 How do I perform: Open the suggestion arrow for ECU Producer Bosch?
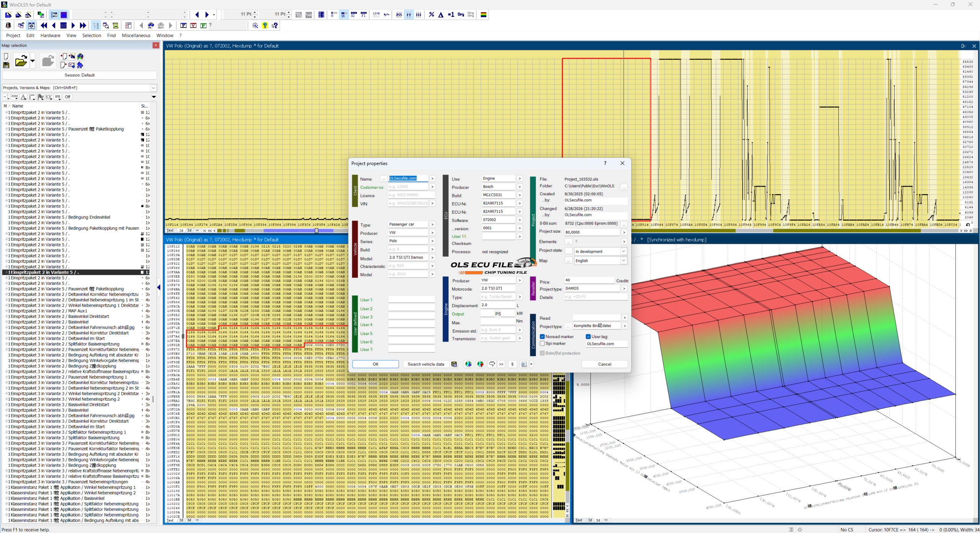coord(519,187)
